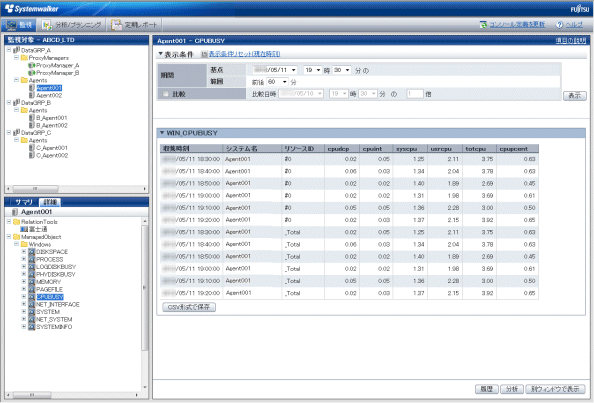Image resolution: width=594 pixels, height=403 pixels.
Task: Open the ヘルプ link
Action: click(x=574, y=25)
